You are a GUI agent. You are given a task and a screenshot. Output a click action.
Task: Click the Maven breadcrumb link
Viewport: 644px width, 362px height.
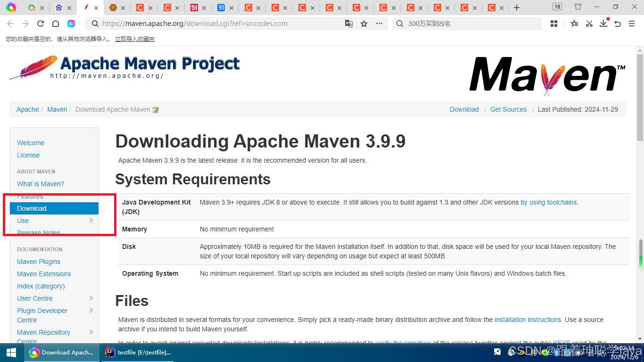tap(57, 109)
